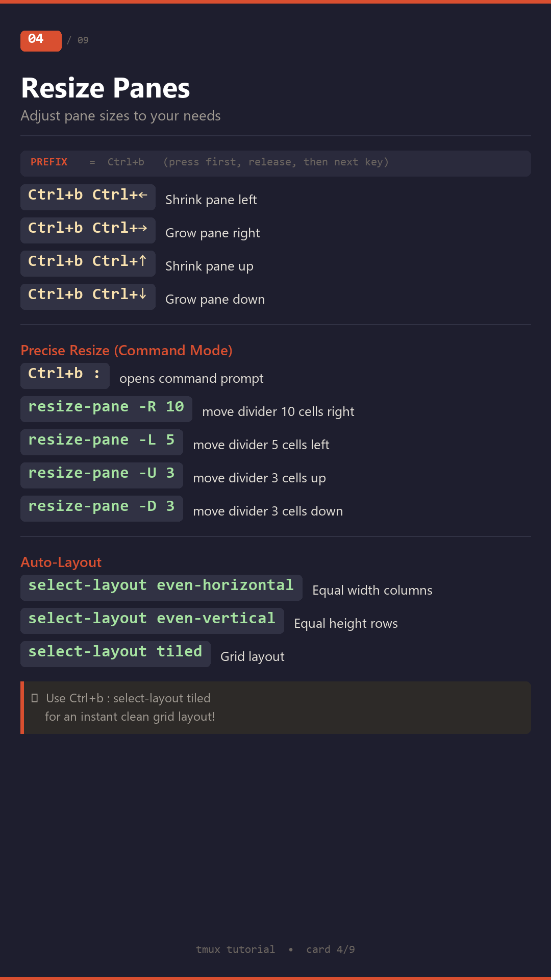The height and width of the screenshot is (980, 551).
Task: Click the Ctrl+b : command prompt chip
Action: point(65,376)
